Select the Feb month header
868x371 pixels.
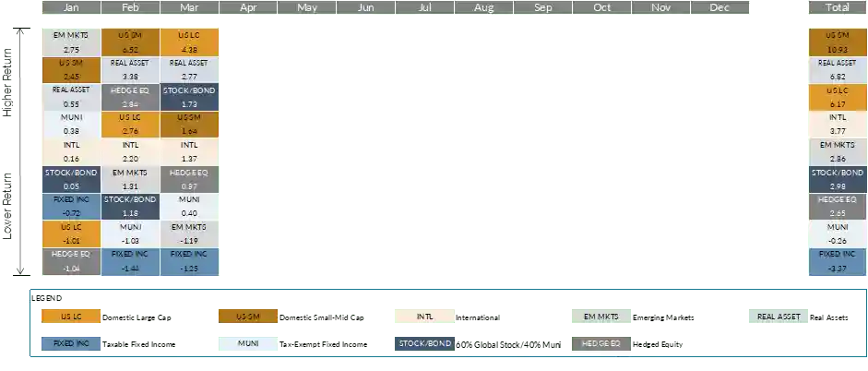[131, 7]
